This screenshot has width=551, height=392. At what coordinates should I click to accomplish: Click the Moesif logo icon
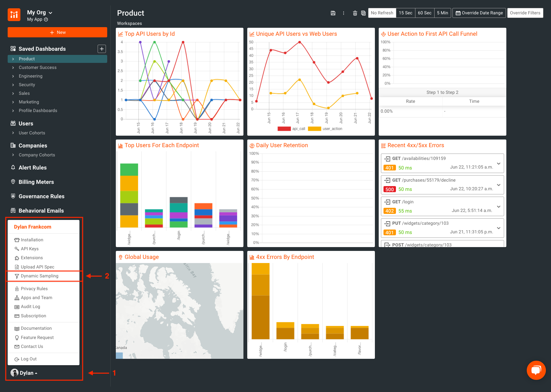tap(14, 15)
